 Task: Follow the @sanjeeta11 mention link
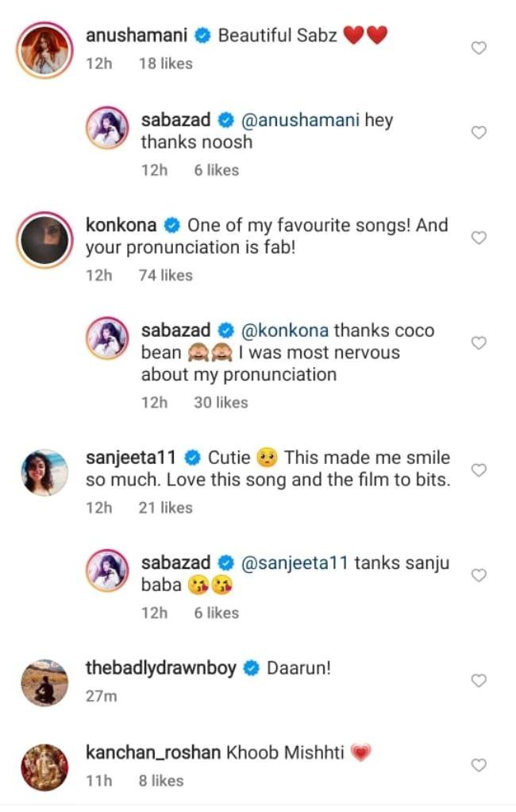(x=293, y=563)
